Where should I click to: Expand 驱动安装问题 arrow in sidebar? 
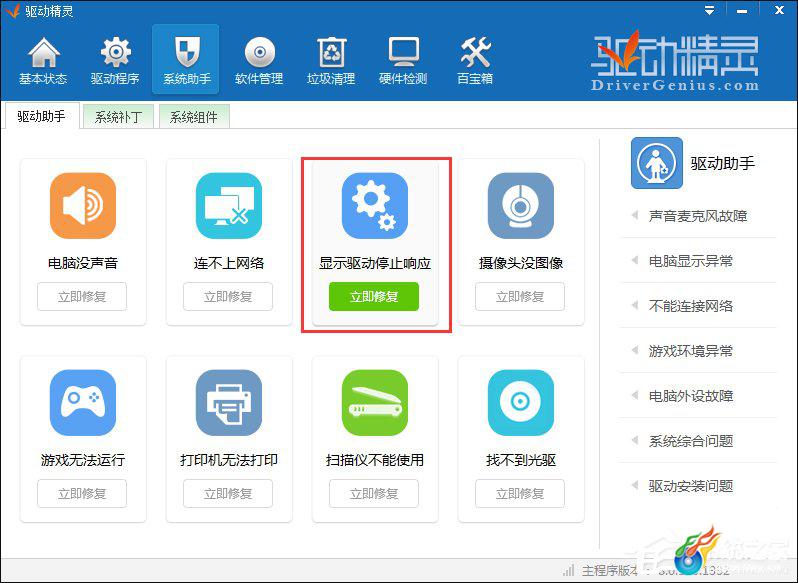(x=635, y=485)
